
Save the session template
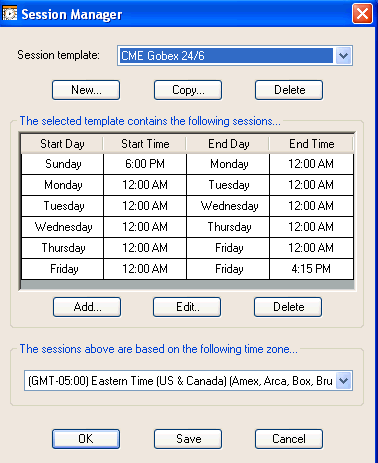pos(188,439)
